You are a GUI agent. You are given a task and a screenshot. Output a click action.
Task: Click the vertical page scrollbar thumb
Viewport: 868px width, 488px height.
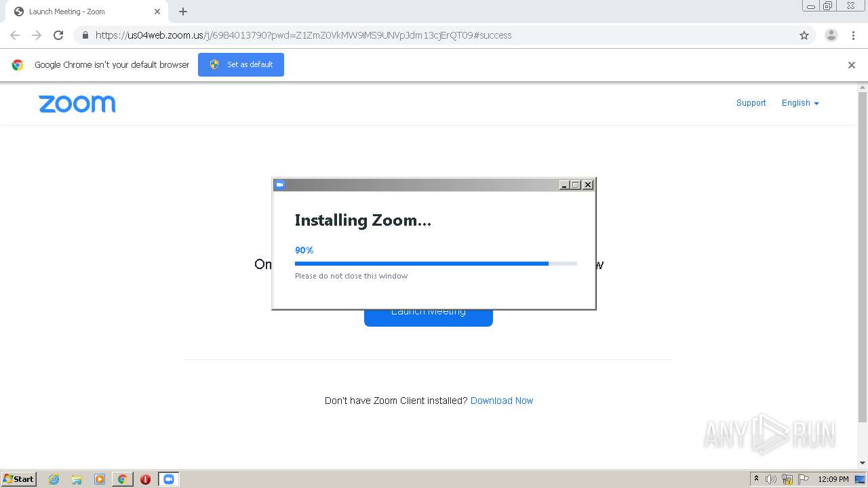click(863, 256)
